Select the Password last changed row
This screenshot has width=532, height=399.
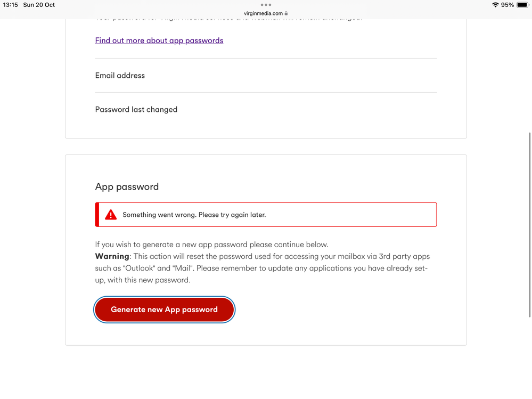[266, 109]
